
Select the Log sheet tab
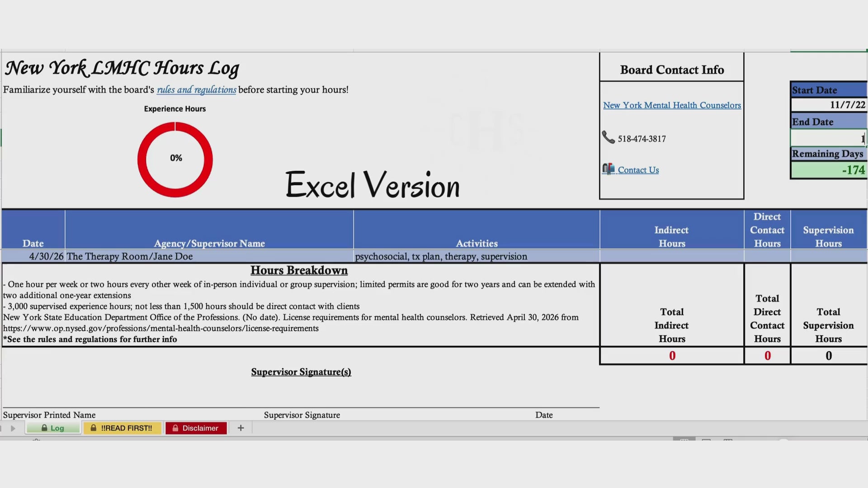click(x=53, y=428)
